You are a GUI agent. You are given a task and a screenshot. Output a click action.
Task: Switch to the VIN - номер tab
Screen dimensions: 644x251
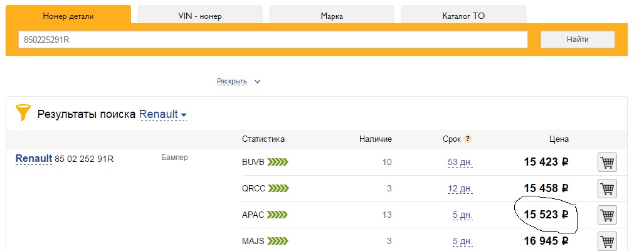click(x=199, y=16)
